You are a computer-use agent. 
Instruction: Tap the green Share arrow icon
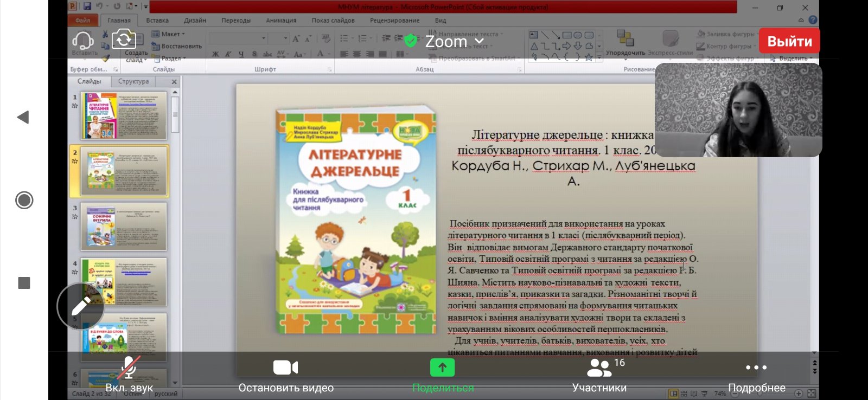[443, 367]
